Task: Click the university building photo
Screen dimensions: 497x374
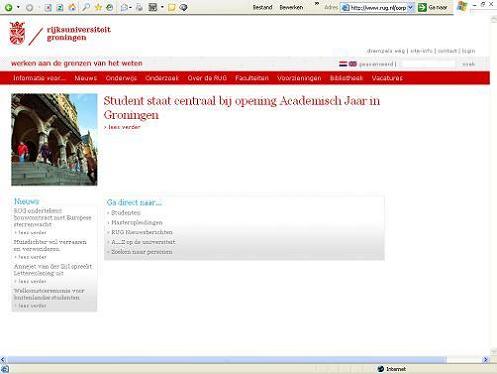Action: click(x=54, y=139)
